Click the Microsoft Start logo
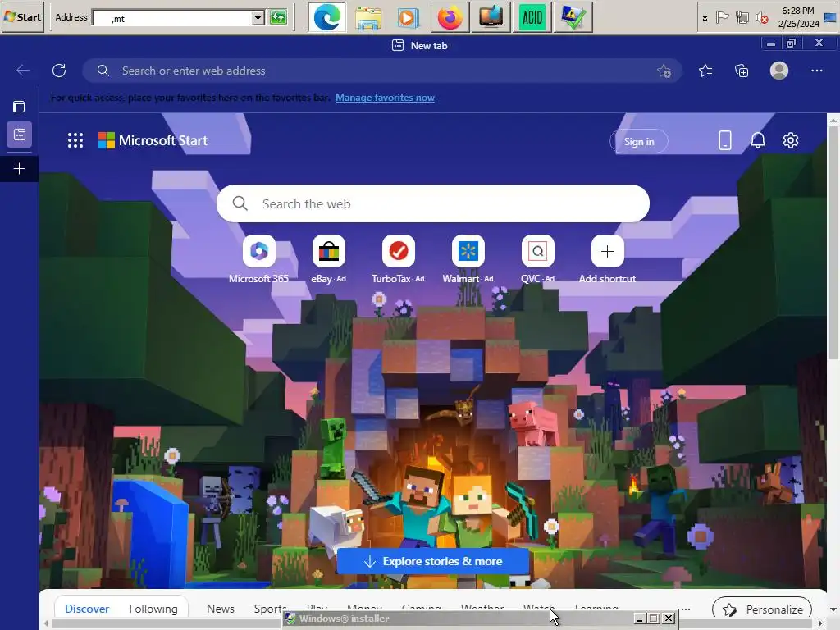This screenshot has width=840, height=630. click(153, 140)
